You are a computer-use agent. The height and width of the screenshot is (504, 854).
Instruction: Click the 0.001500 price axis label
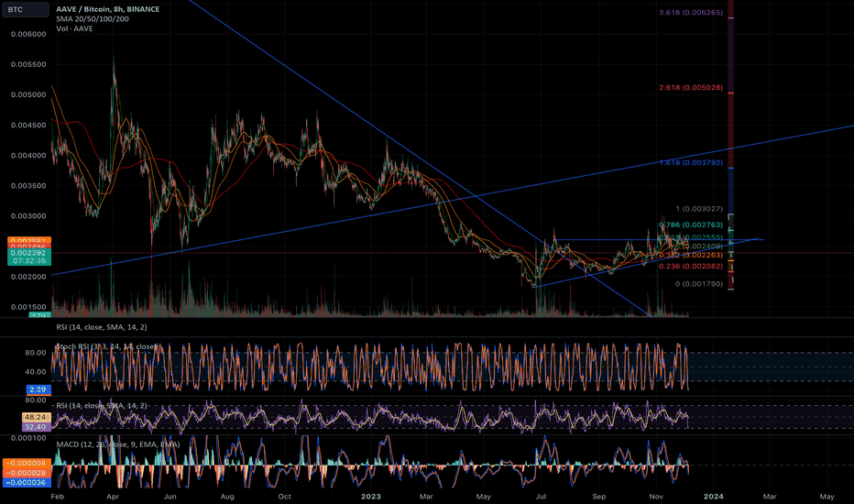click(x=28, y=307)
